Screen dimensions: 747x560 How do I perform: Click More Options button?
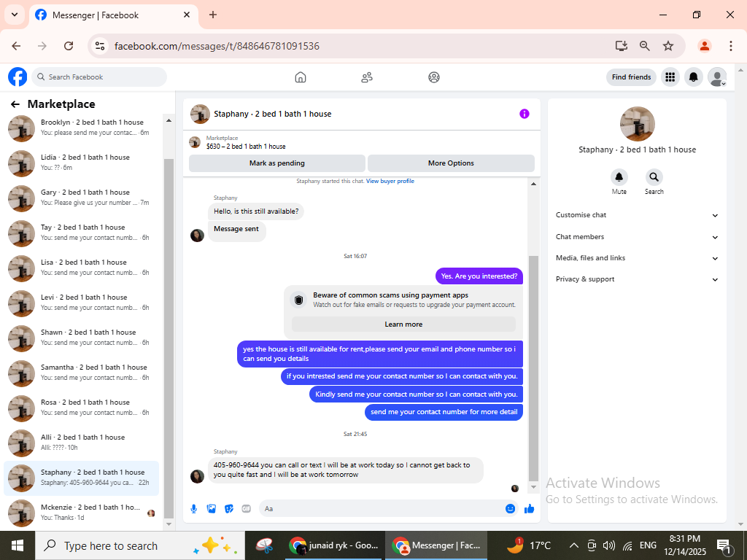point(451,163)
